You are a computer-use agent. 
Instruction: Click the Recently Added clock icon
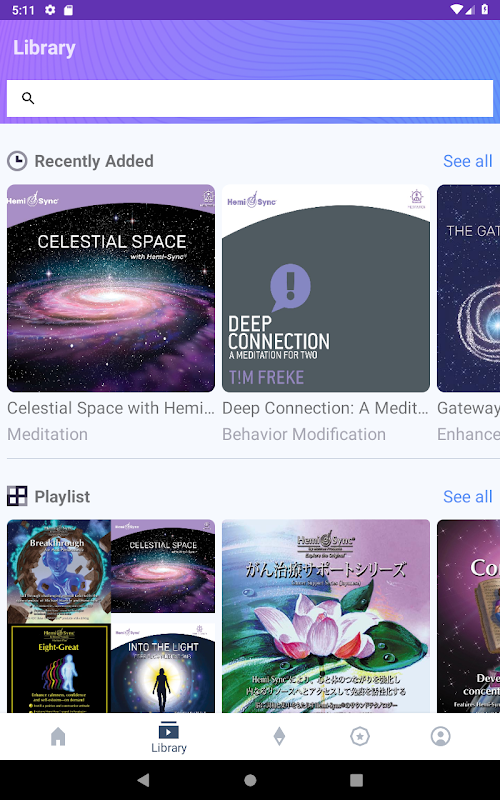click(17, 161)
